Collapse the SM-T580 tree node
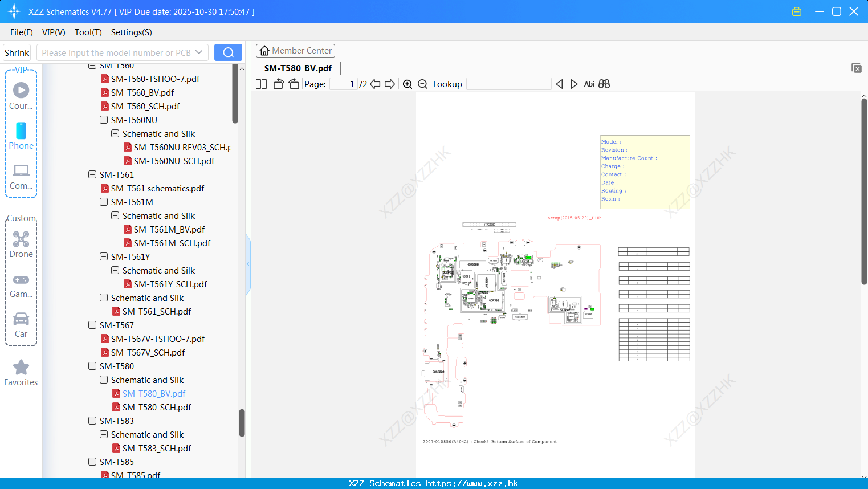This screenshot has width=868, height=489. click(92, 366)
